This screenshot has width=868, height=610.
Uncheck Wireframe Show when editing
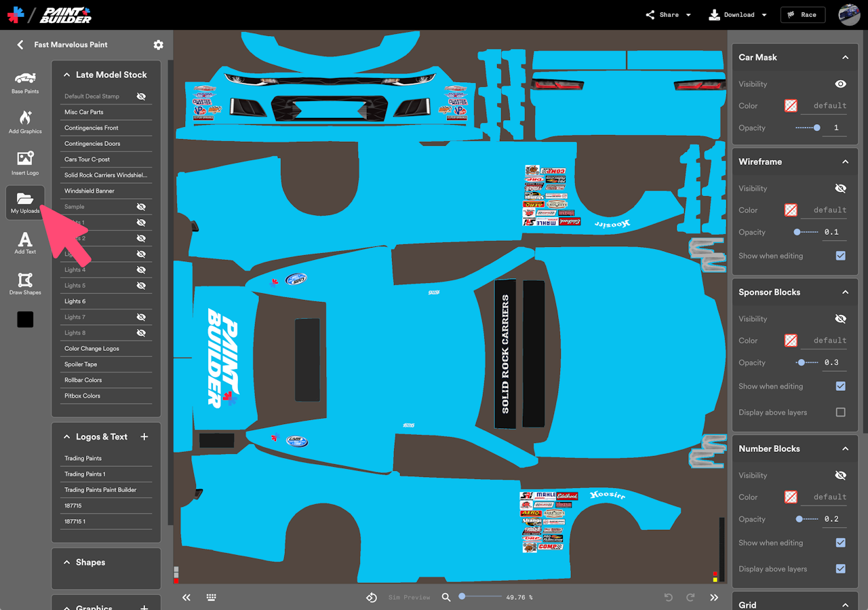(x=841, y=256)
